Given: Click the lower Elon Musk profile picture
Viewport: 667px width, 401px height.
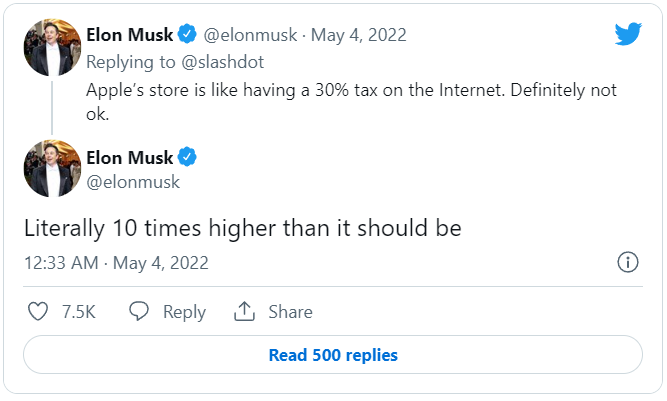Looking at the screenshot, I should pyautogui.click(x=51, y=168).
